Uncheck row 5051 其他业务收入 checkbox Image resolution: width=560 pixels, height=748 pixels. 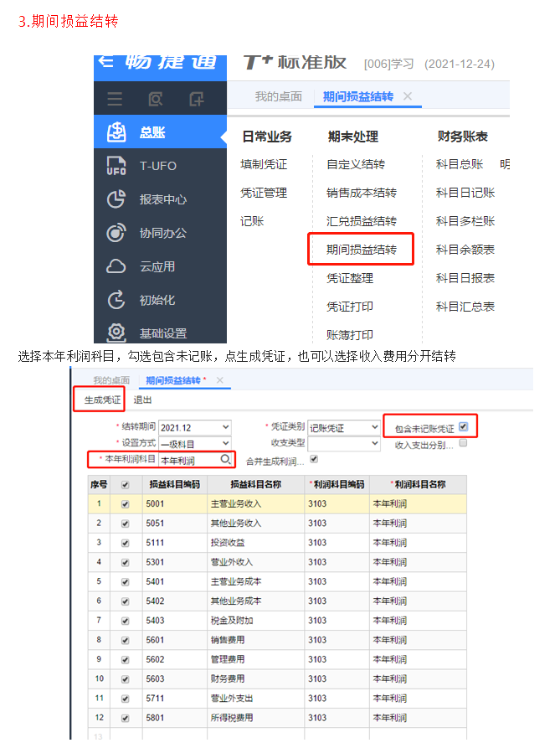point(126,524)
